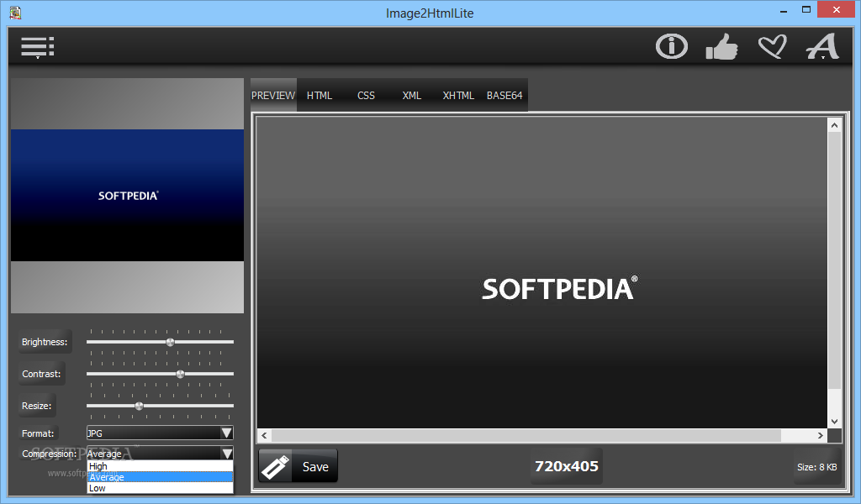Viewport: 861px width, 504px height.
Task: Click the application icon in title bar
Action: [x=15, y=12]
